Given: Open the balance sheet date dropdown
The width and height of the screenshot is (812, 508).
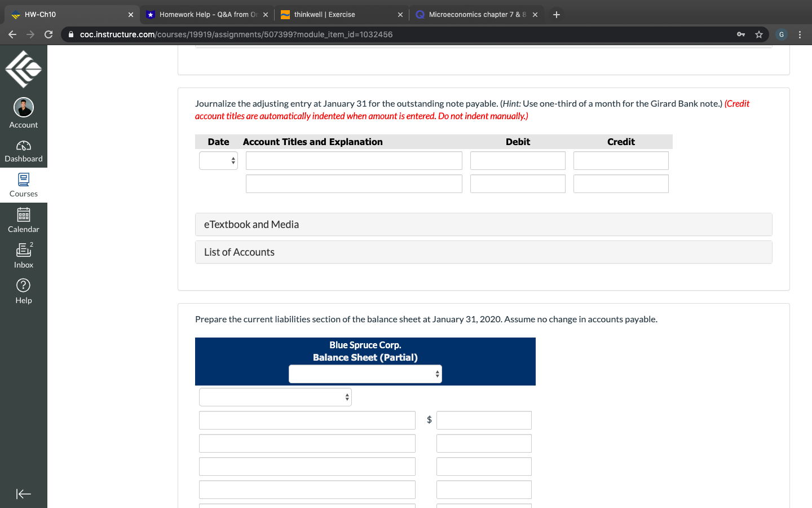Looking at the screenshot, I should [x=365, y=374].
